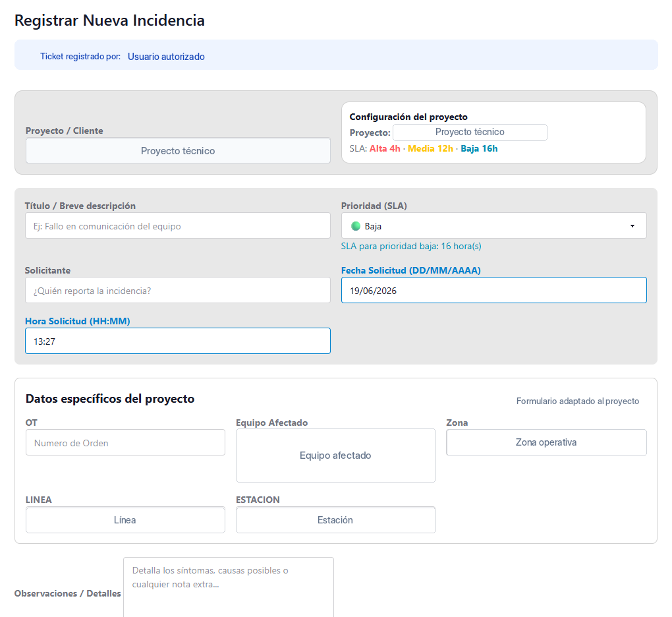Click the Observaciones / Detalles text area
Screen dimensions: 672x617
click(x=229, y=587)
